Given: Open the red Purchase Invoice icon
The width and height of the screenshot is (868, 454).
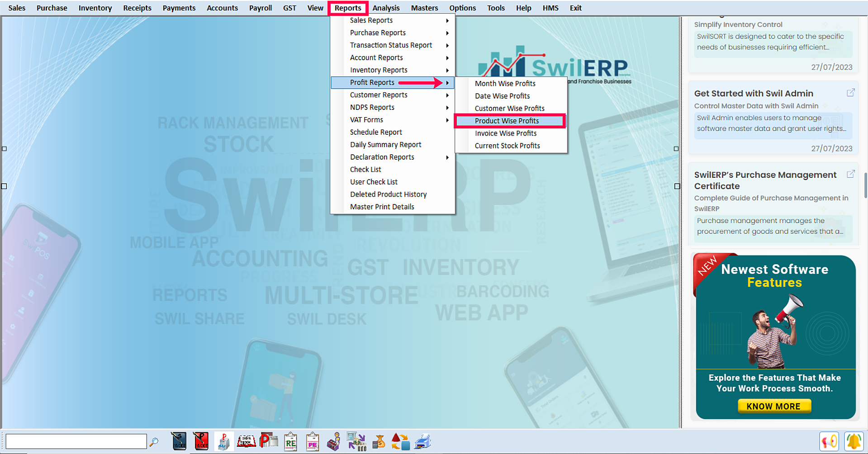Looking at the screenshot, I should 201,441.
